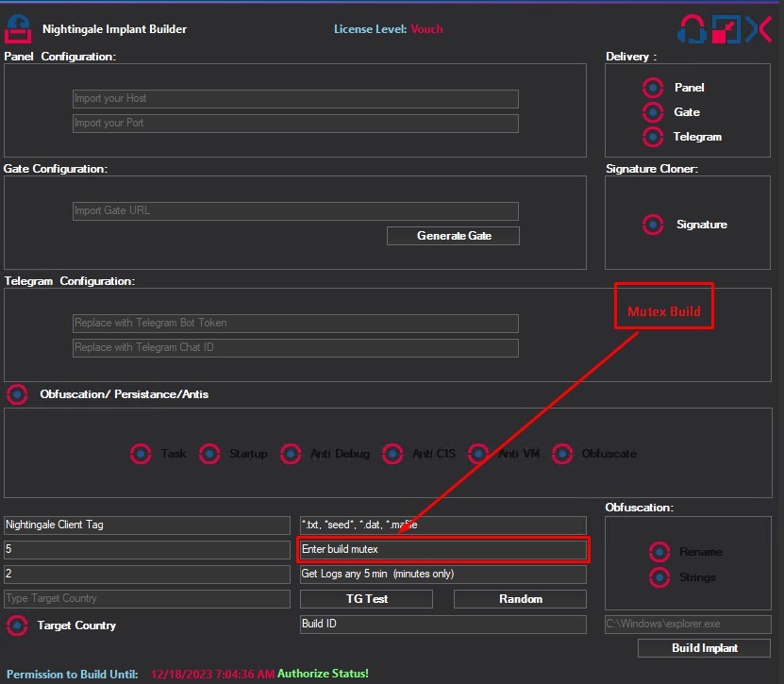Click the file extensions field starting *.txt
Viewport: 784px width, 684px height.
coord(443,525)
